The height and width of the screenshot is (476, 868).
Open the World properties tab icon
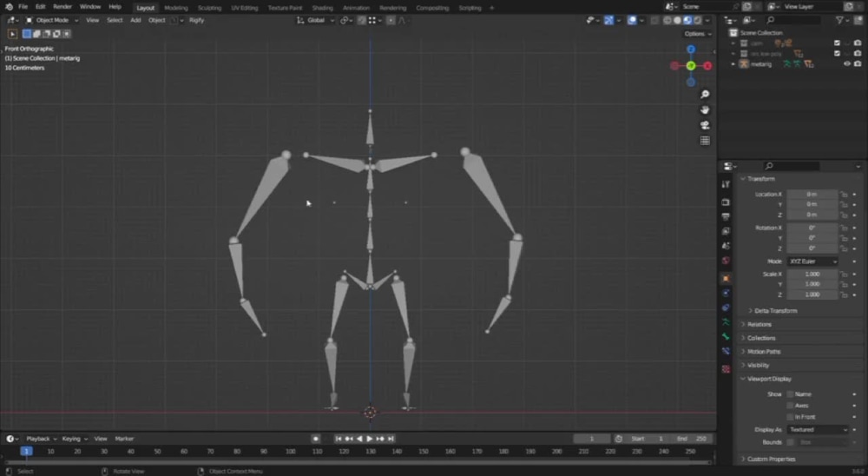(x=726, y=260)
